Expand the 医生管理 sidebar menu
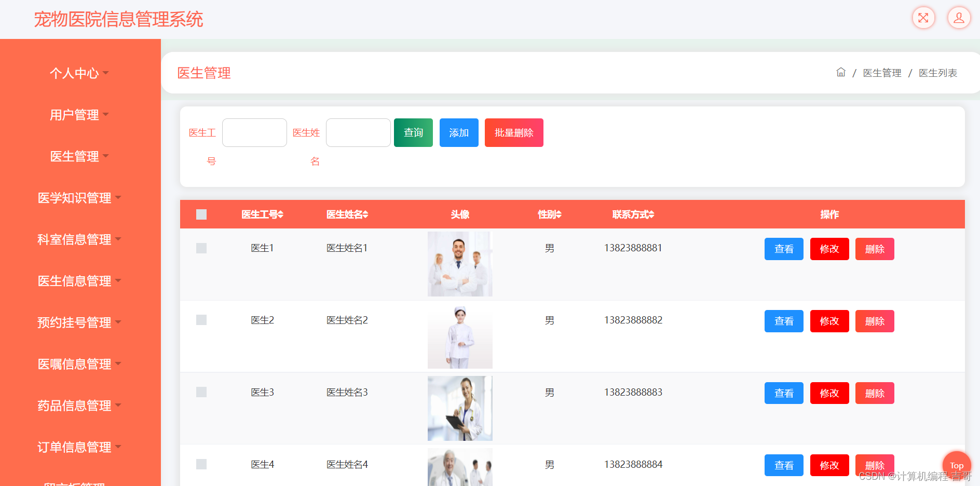980x486 pixels. [79, 156]
